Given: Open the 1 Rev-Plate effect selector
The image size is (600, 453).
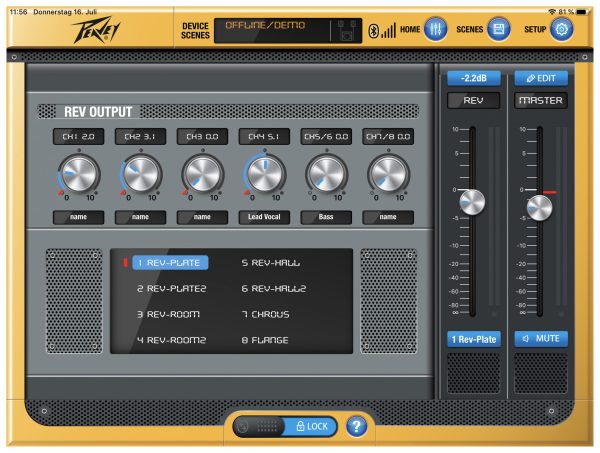Looking at the screenshot, I should [474, 339].
